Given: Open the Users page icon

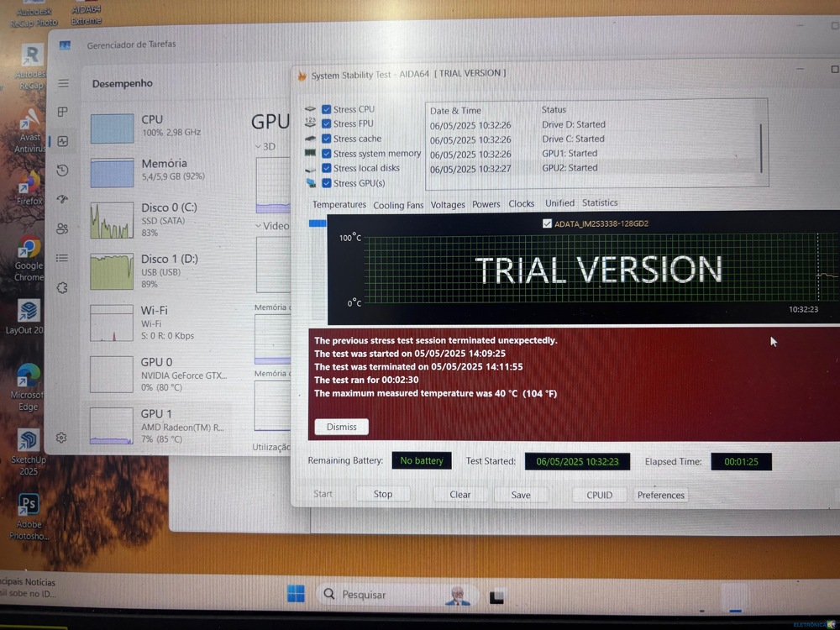Looking at the screenshot, I should (x=63, y=228).
